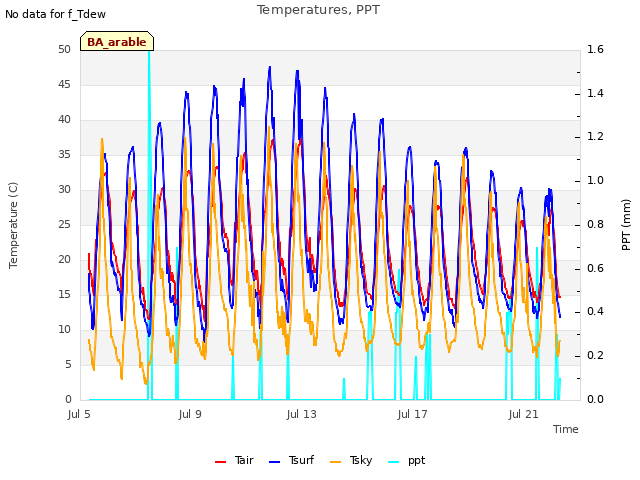The width and height of the screenshot is (640, 480).
Task: Click the 0.4 PPT axis value
Action: [x=595, y=312]
